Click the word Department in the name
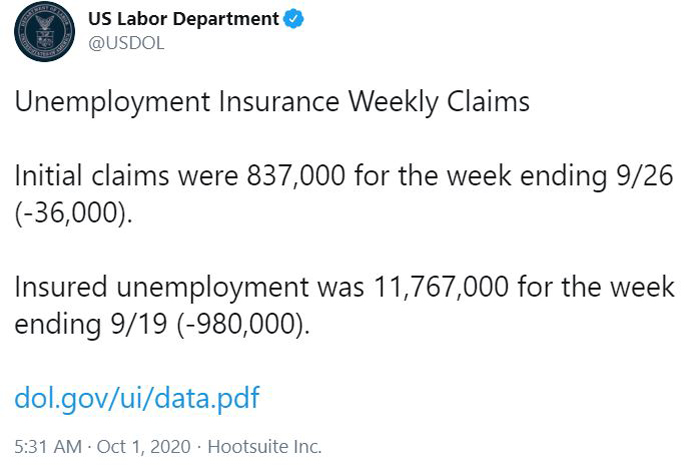700x465 pixels. point(225,20)
